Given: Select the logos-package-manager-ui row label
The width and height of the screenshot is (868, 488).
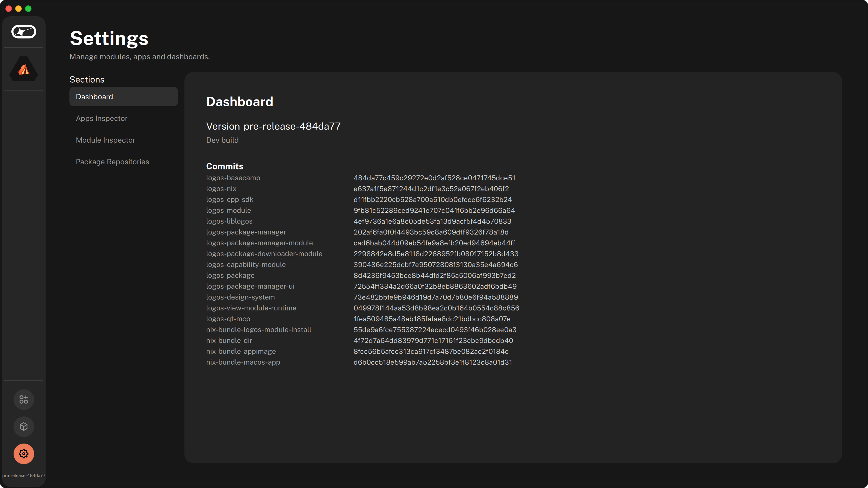Looking at the screenshot, I should 250,286.
